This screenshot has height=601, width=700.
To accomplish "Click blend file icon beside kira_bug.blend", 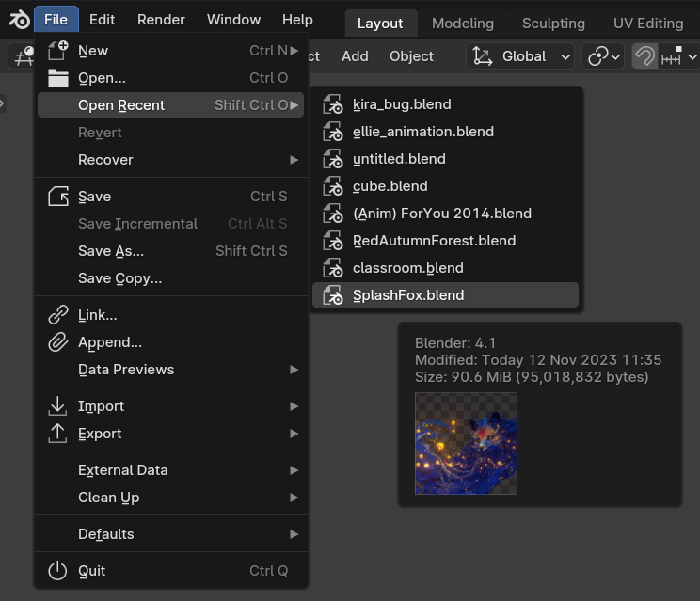I will tap(332, 104).
